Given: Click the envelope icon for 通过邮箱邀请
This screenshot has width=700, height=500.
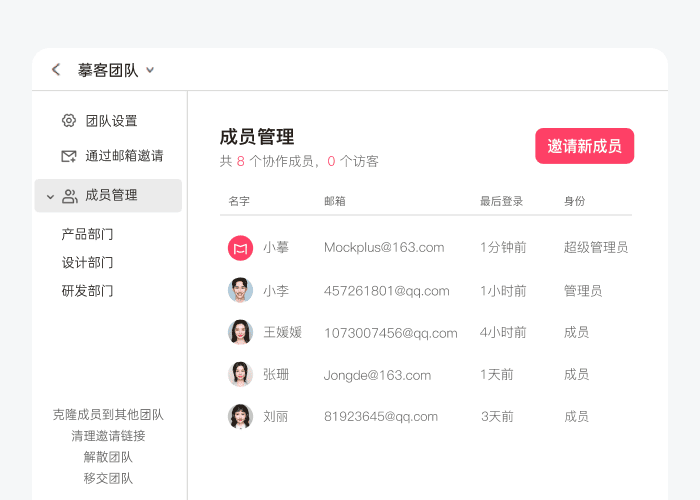Looking at the screenshot, I should 69,156.
